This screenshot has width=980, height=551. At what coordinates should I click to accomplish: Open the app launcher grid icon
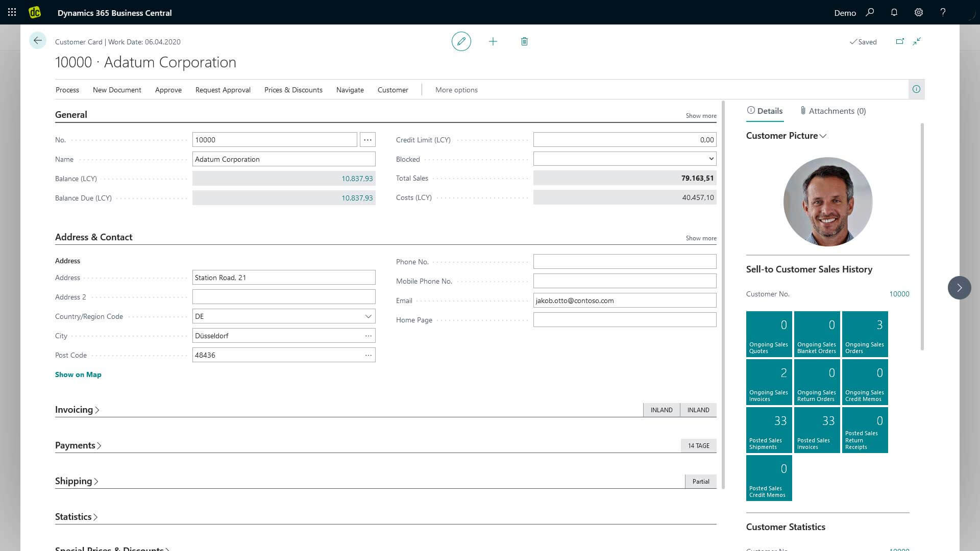point(12,12)
